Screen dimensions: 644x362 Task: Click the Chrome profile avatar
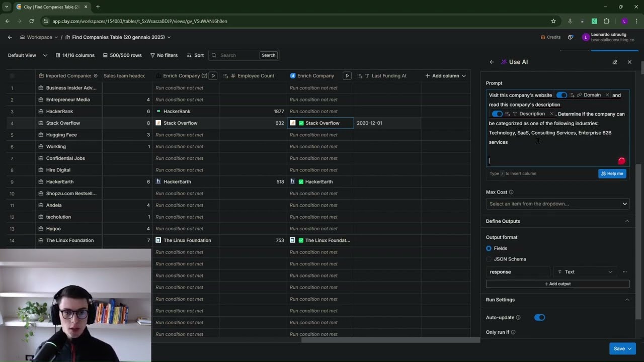pos(624,21)
